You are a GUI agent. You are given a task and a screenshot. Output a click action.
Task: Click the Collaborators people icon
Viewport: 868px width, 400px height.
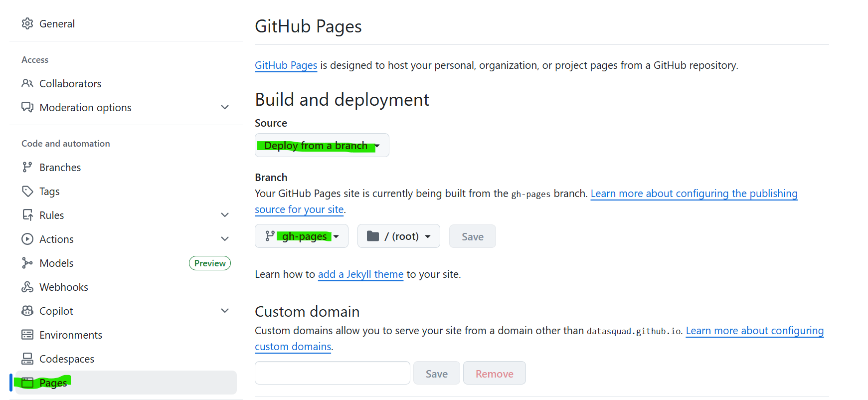[x=27, y=83]
